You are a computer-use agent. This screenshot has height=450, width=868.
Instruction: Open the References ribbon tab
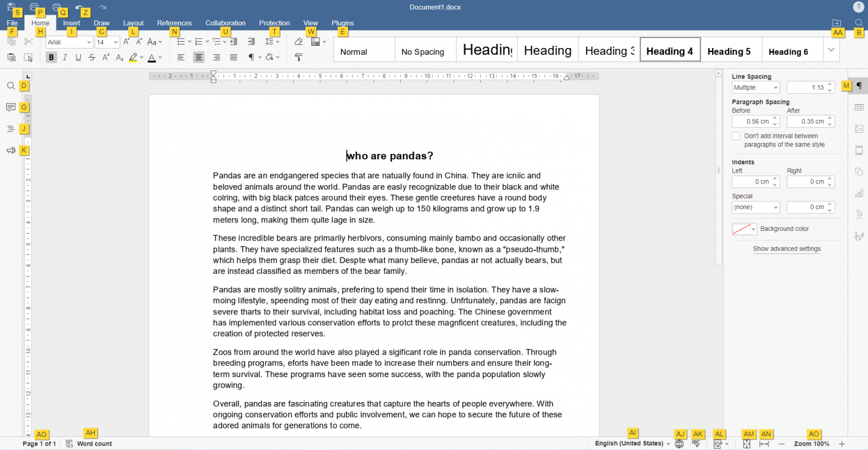click(x=174, y=23)
